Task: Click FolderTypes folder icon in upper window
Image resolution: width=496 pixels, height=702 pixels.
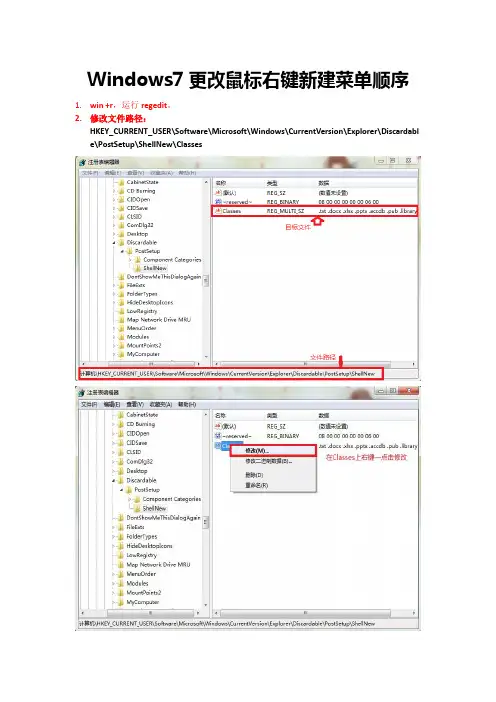Action: (121, 294)
